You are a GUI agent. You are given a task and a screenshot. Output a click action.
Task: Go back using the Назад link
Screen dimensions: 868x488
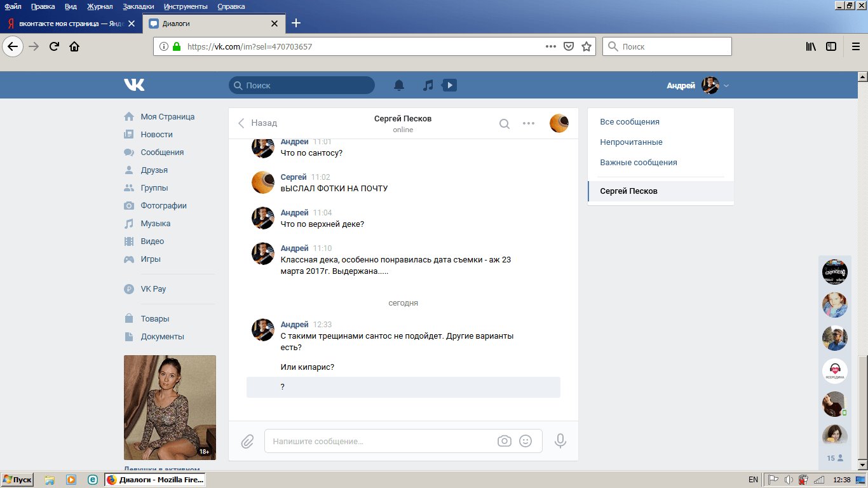click(x=258, y=123)
